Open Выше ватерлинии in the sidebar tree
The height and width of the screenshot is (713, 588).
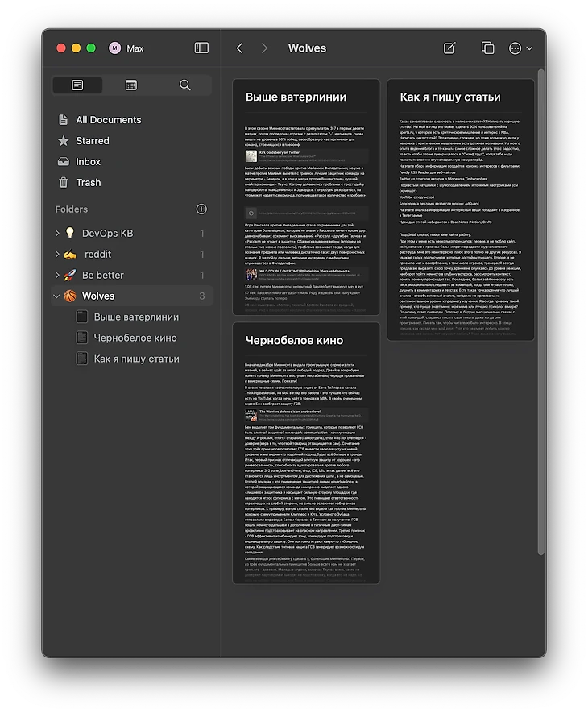[x=136, y=317]
